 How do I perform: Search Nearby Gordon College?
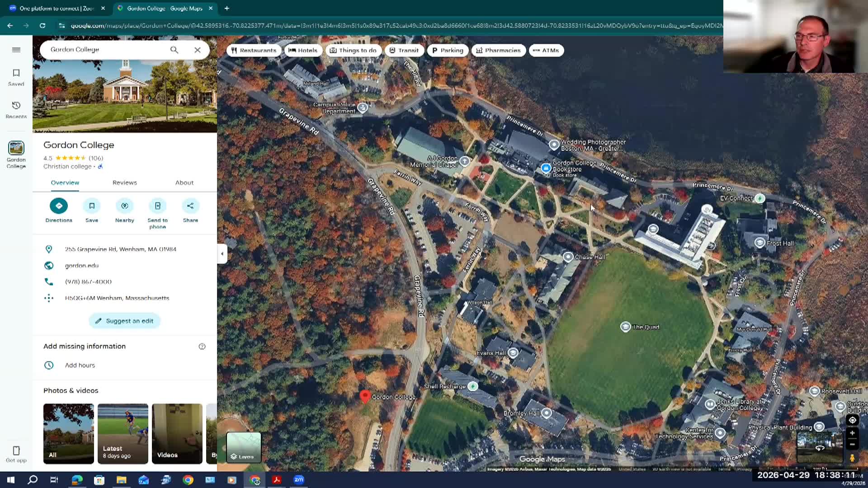125,211
